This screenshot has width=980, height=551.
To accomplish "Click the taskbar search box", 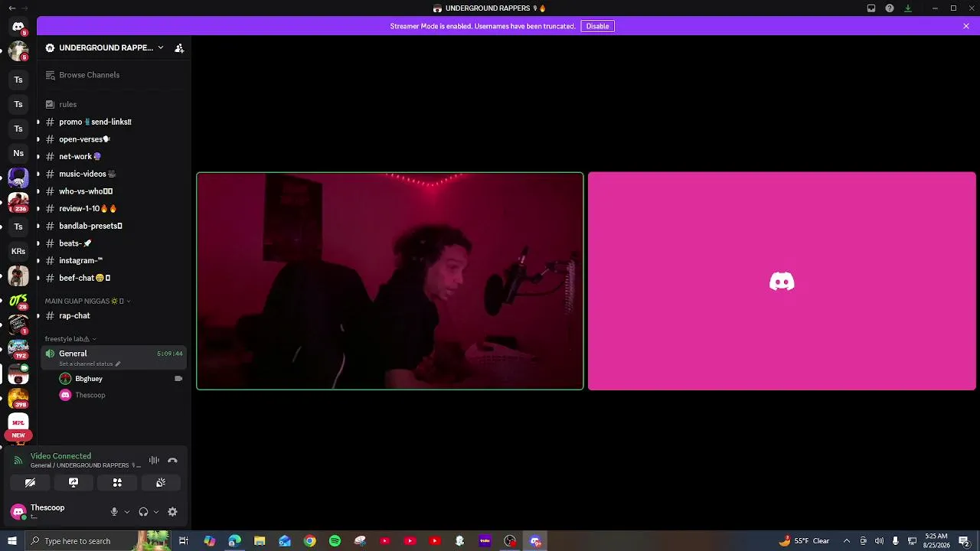I will coord(100,541).
